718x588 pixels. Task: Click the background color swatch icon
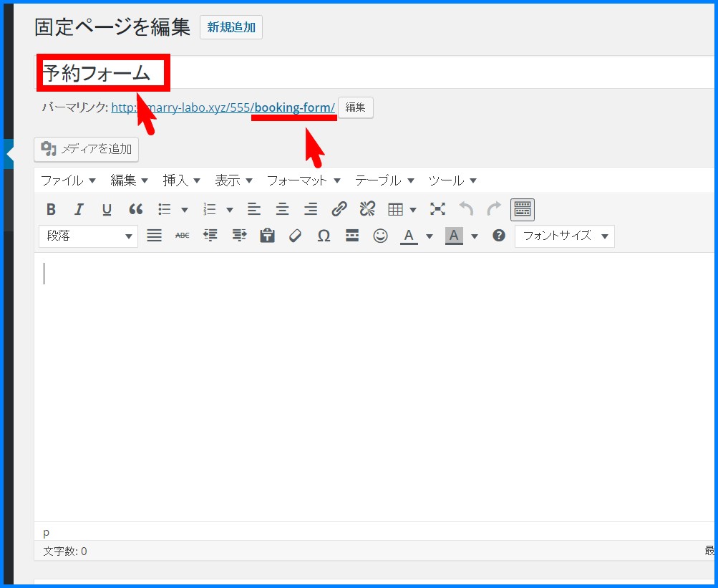point(454,236)
